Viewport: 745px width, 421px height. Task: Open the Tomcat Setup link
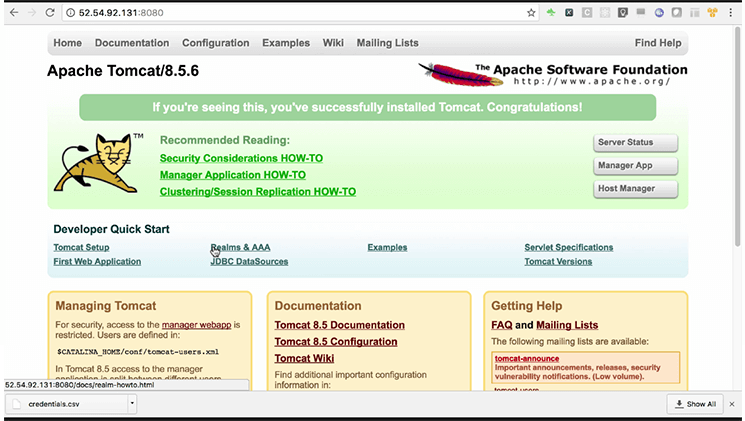pyautogui.click(x=81, y=248)
